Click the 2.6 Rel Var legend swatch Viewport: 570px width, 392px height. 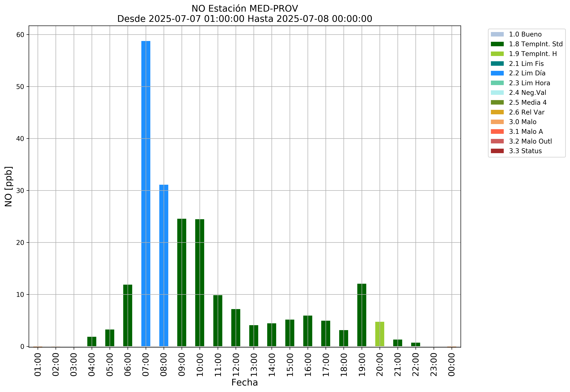pos(497,112)
